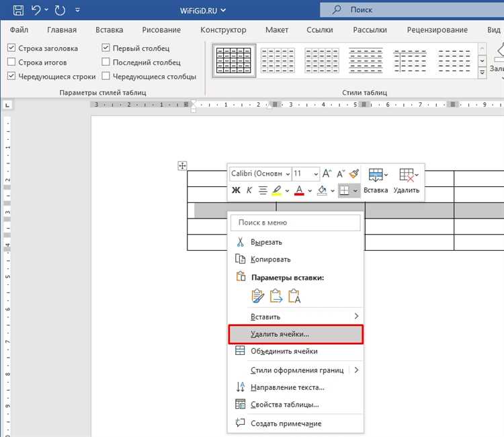
Task: Open Quick Access Toolbar customization arrow
Action: pos(77,10)
